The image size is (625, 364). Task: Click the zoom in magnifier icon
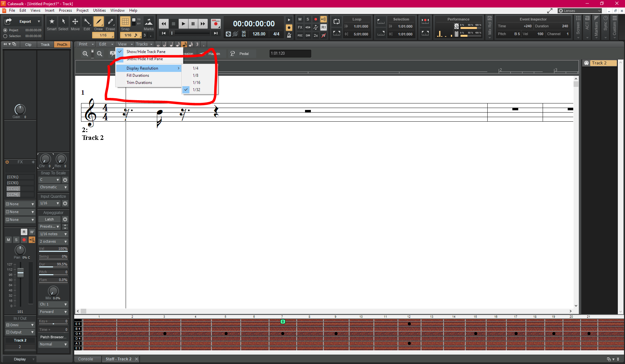85,54
